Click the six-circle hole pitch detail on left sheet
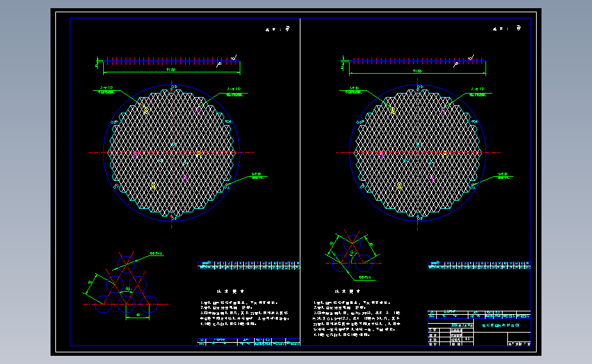Viewport: 592px width, 364px height. pyautogui.click(x=126, y=285)
